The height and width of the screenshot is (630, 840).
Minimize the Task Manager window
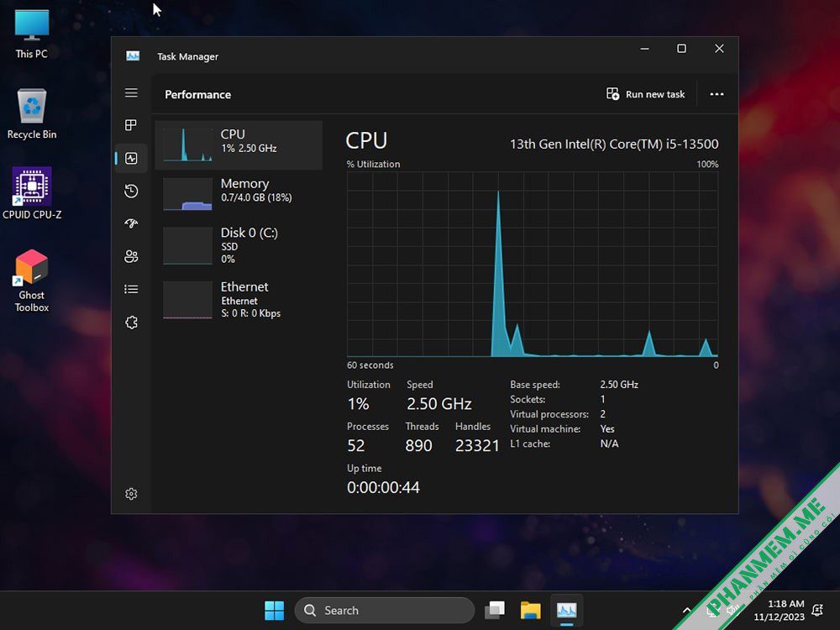645,49
